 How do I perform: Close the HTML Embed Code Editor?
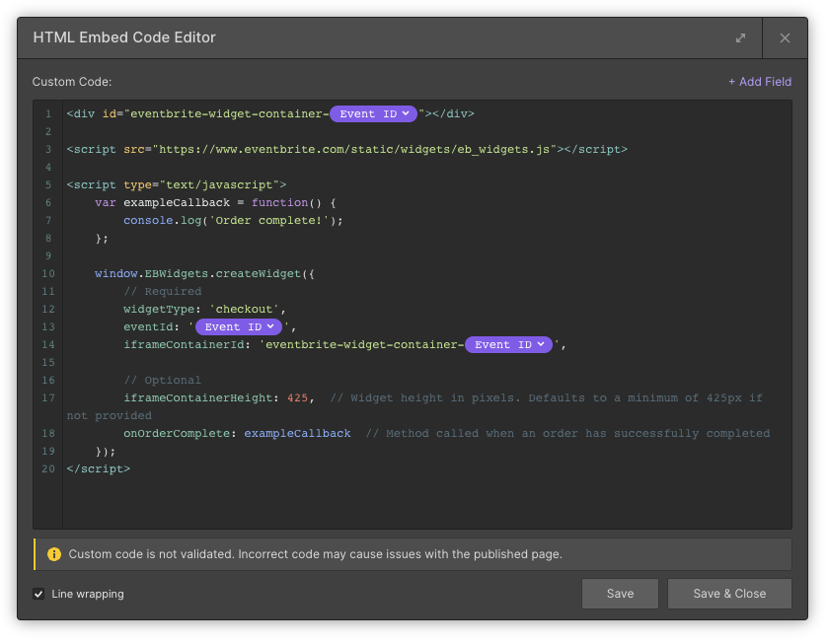[785, 38]
